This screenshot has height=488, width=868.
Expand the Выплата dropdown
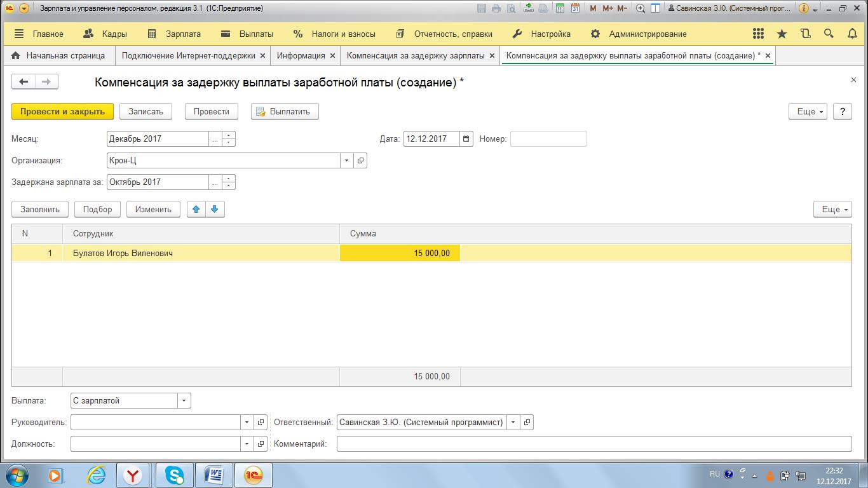184,401
